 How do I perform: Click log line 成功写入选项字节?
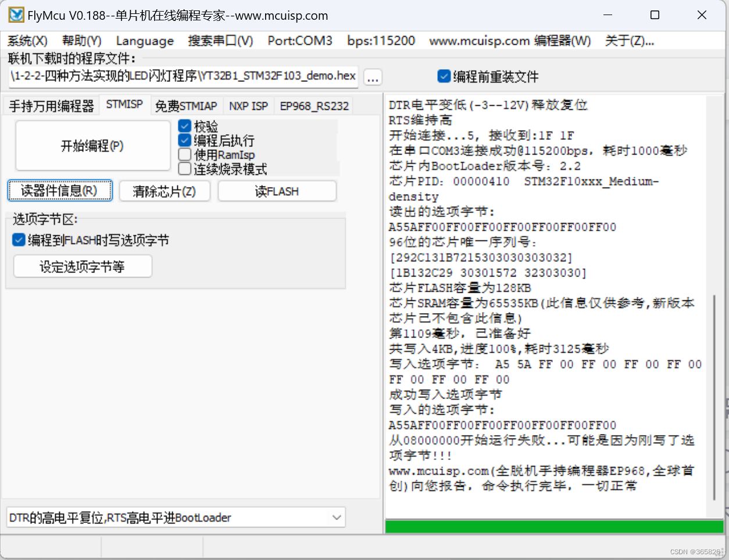click(445, 395)
